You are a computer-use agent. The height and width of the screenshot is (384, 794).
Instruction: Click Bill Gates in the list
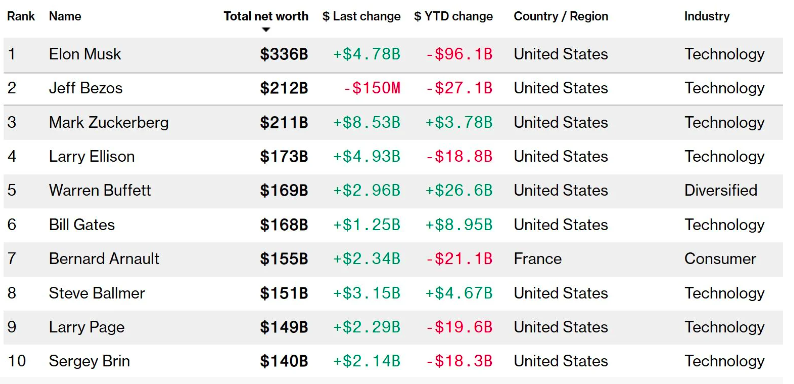point(82,225)
